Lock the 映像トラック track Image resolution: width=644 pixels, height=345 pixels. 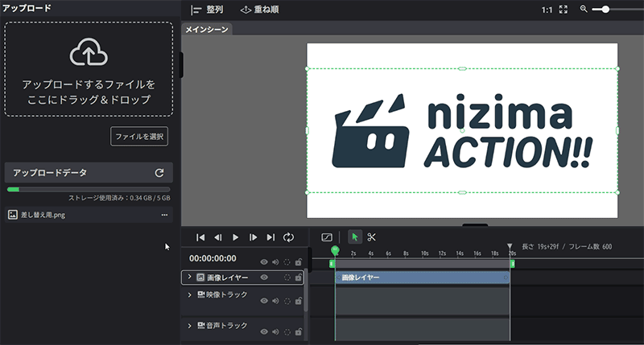coord(299,301)
